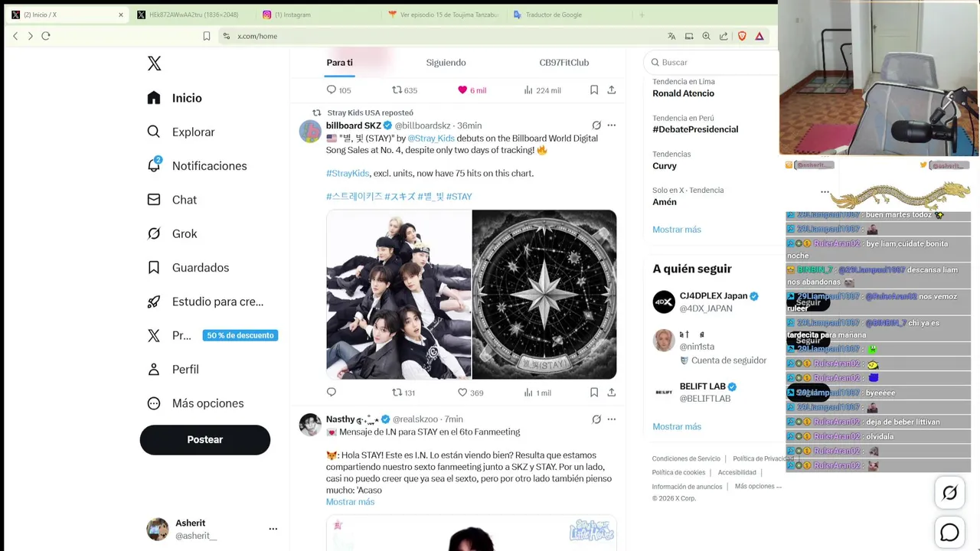Open #STAY hashtag link
Screen dimensions: 980x551
(459, 197)
